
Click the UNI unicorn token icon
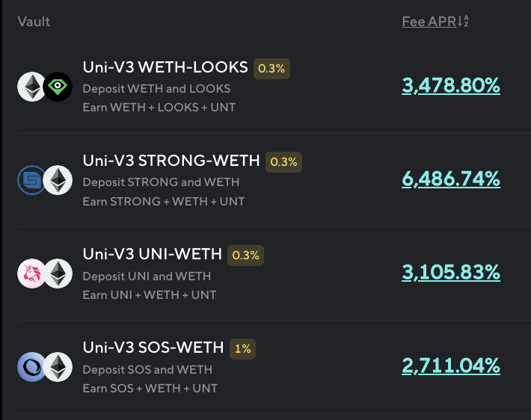(x=31, y=274)
